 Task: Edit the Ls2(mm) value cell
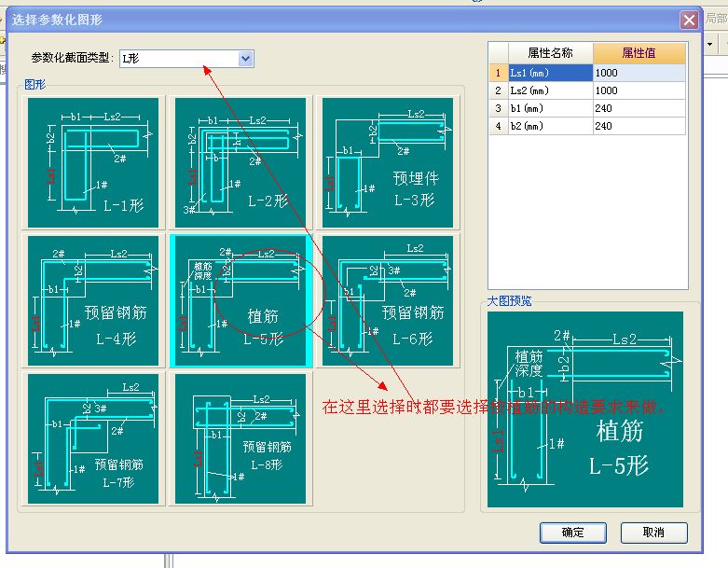pos(639,90)
